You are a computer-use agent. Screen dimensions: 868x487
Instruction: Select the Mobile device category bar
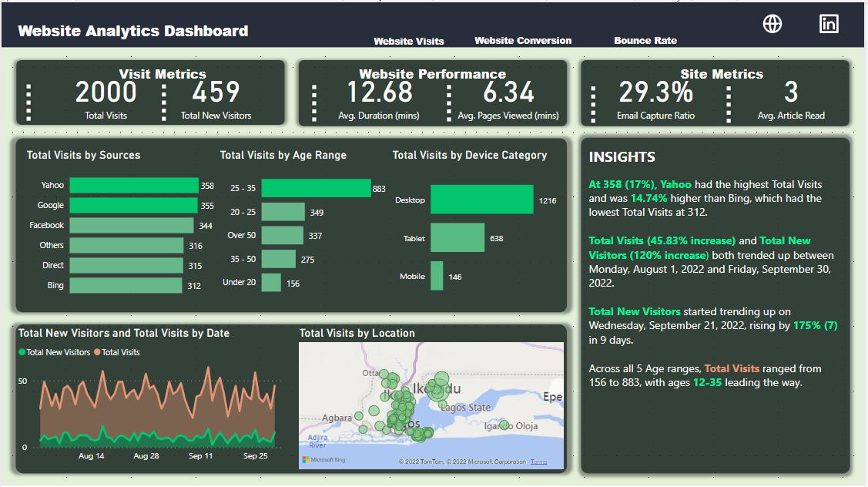pyautogui.click(x=437, y=276)
